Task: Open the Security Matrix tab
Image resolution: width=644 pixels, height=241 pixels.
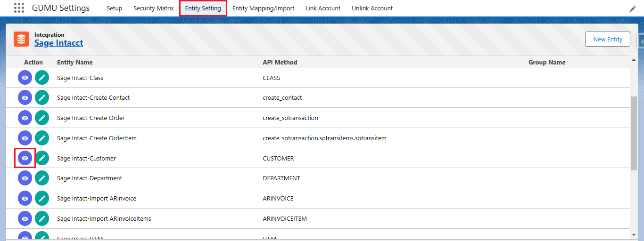Action: pyautogui.click(x=154, y=8)
